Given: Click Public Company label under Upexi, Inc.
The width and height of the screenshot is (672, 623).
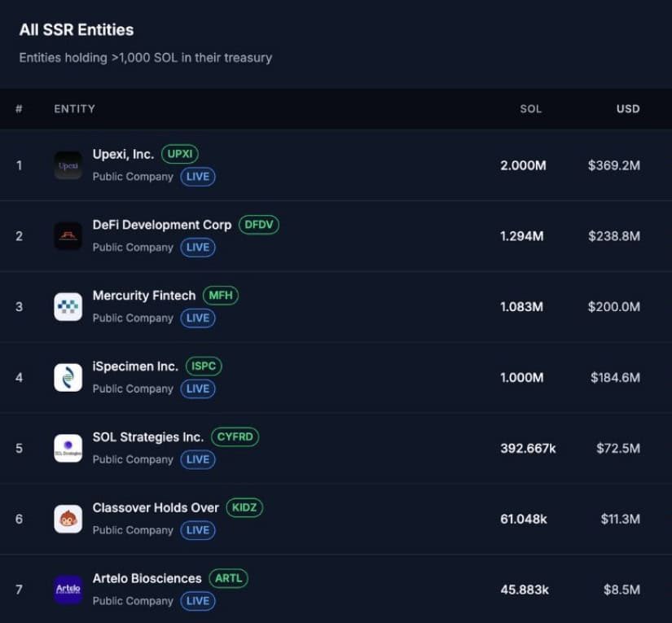Looking at the screenshot, I should tap(133, 177).
